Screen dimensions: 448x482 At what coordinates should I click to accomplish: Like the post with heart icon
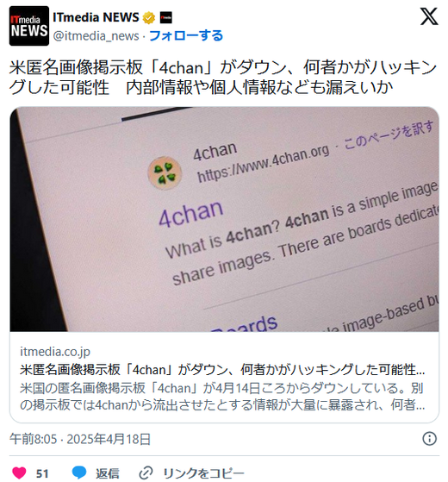19,473
